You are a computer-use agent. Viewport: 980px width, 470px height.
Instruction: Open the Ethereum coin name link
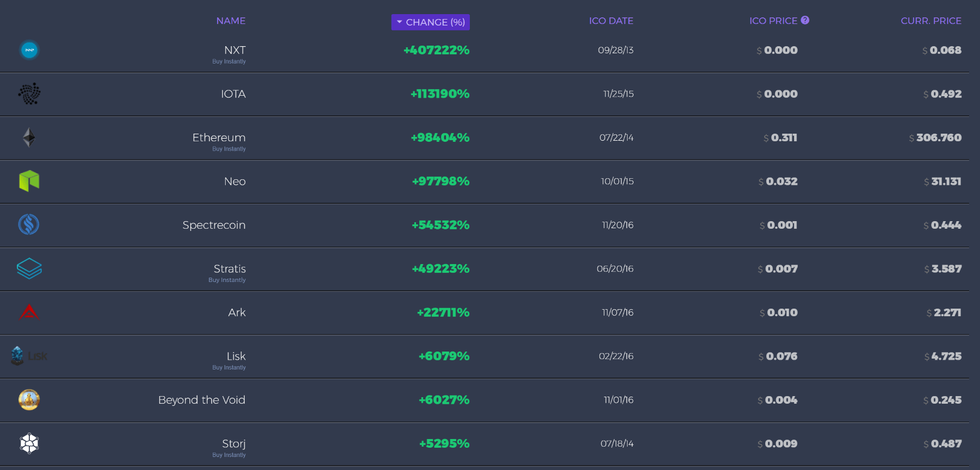click(x=219, y=137)
